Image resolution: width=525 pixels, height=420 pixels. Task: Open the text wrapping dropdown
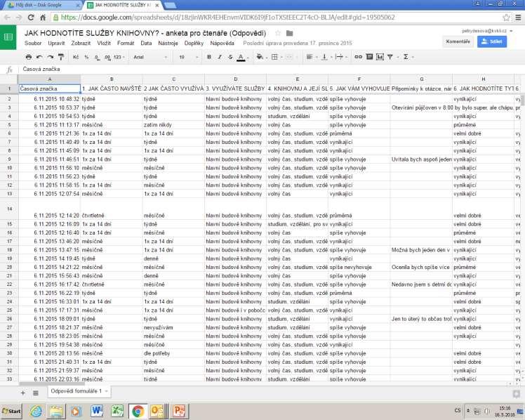341,58
